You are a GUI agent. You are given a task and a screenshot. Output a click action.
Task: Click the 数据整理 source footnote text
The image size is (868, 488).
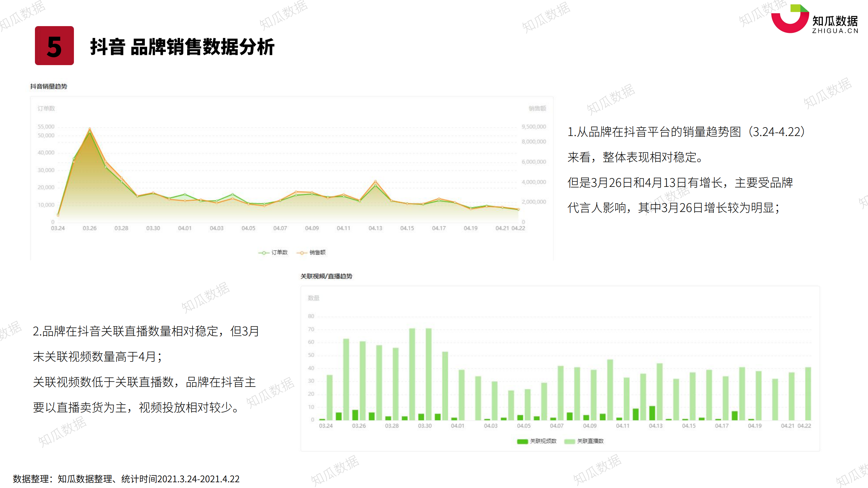pos(126,479)
